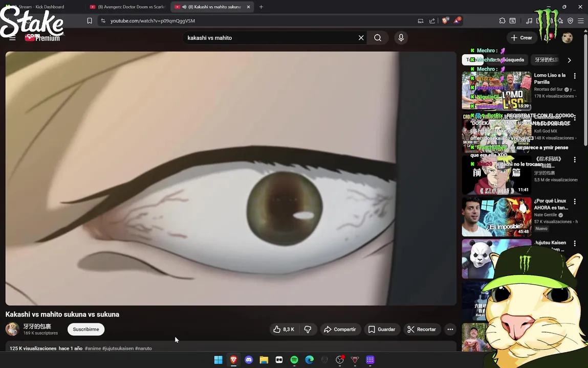
Task: Open Discord from the taskbar
Action: [x=249, y=360]
